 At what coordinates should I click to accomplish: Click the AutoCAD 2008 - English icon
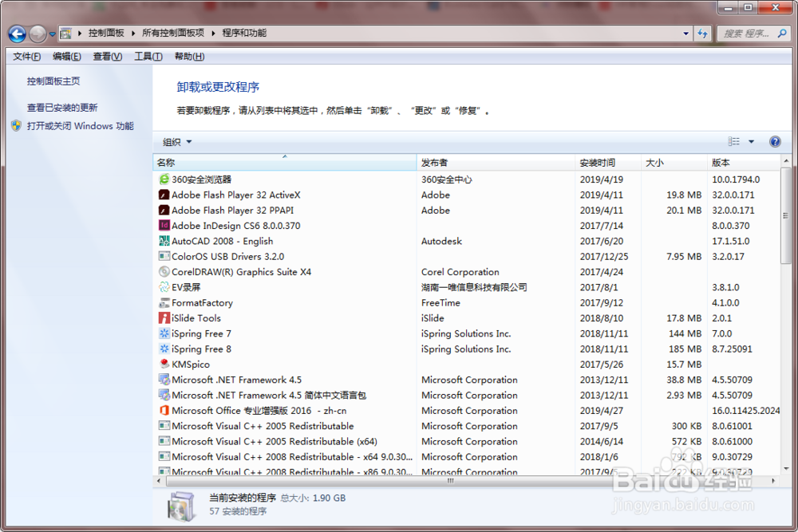tap(164, 241)
